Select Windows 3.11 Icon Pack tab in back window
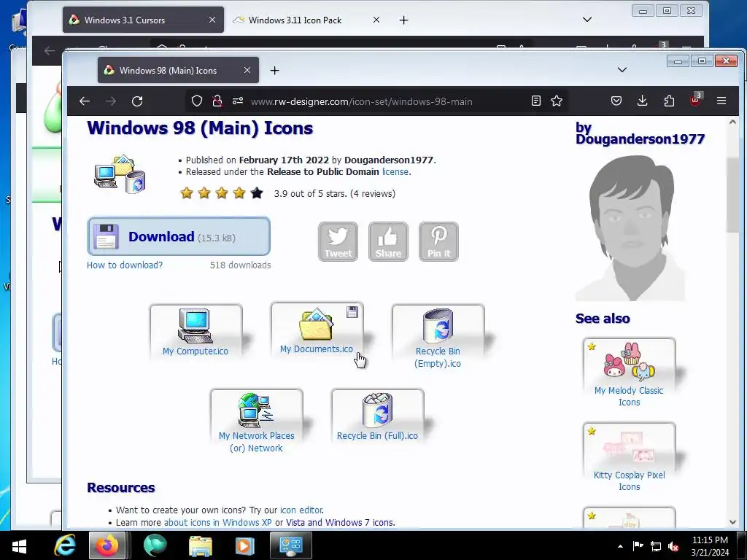This screenshot has height=560, width=747. click(x=306, y=20)
